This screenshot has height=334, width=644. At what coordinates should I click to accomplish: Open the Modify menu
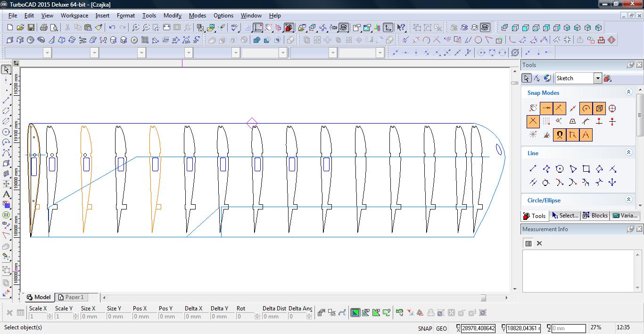(172, 16)
